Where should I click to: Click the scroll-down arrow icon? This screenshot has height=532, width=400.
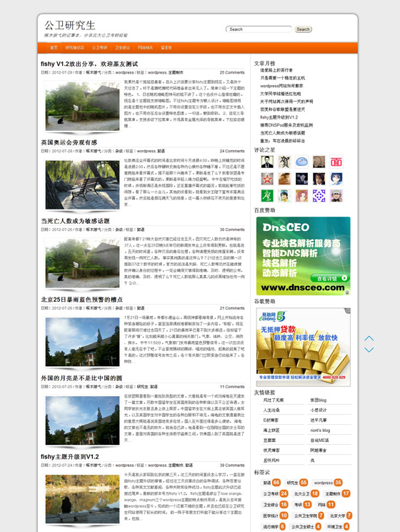point(369,350)
